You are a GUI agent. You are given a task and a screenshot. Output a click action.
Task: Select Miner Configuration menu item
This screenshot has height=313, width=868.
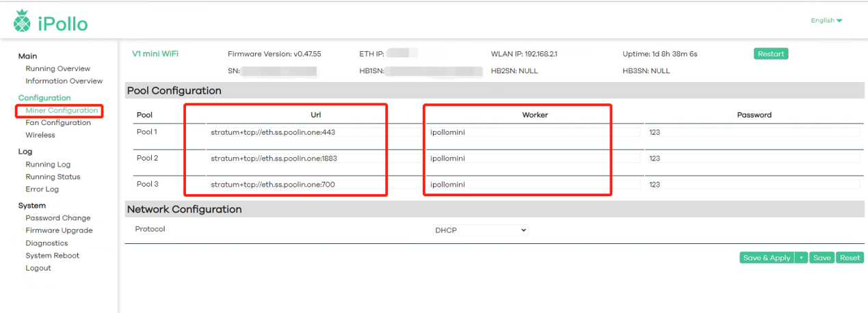click(x=62, y=111)
